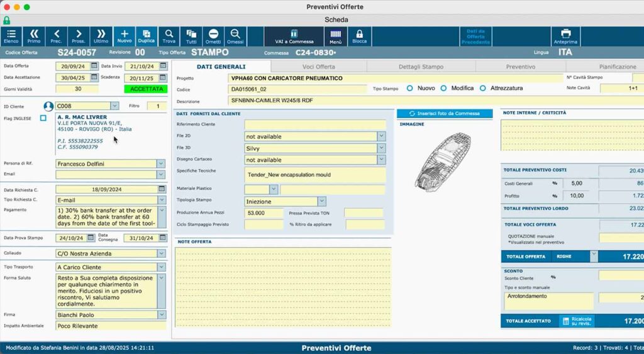Click Ricalcola su revis. button
Screen dimensions: 644x354
coord(577,321)
